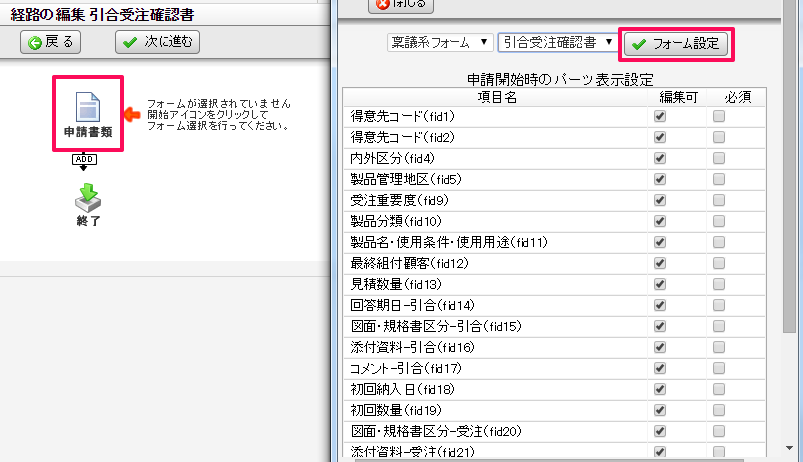Screen dimensions: 803x462
Task: Select the 項目名 column header
Action: tap(496, 97)
